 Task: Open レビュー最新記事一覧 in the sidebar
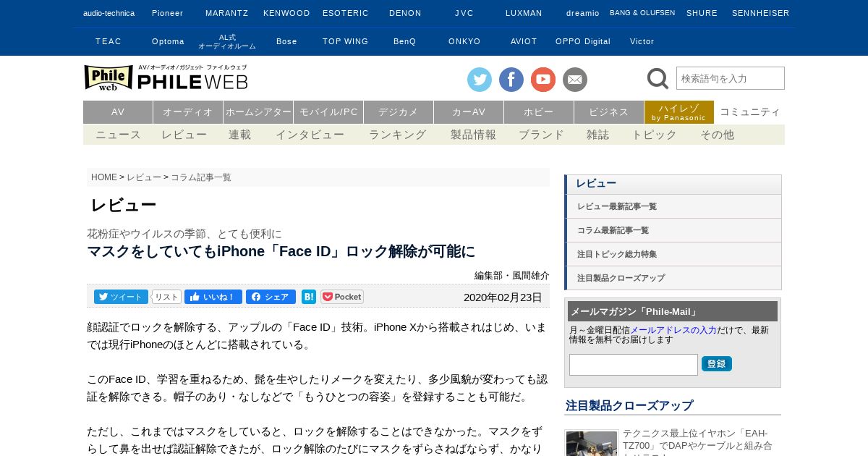[x=673, y=206]
